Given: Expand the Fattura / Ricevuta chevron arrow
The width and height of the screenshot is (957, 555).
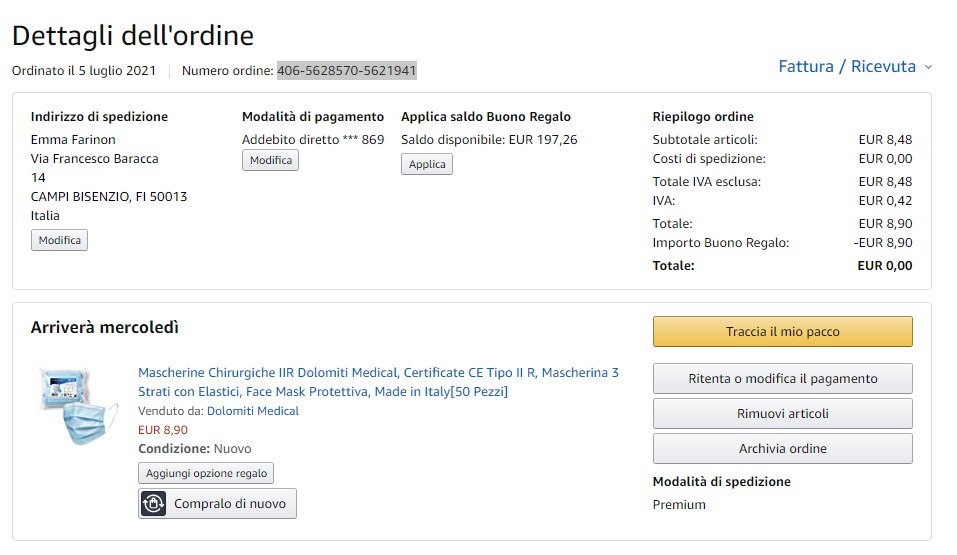Looking at the screenshot, I should pyautogui.click(x=928, y=67).
